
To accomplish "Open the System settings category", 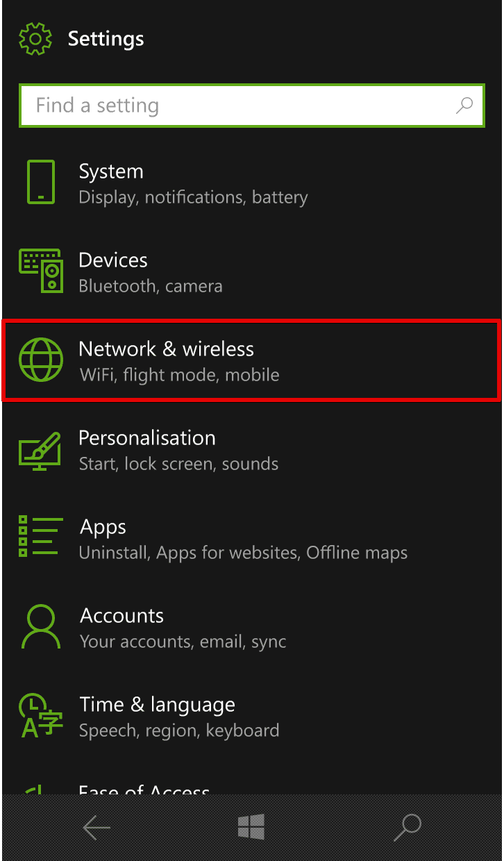I will coord(252,183).
